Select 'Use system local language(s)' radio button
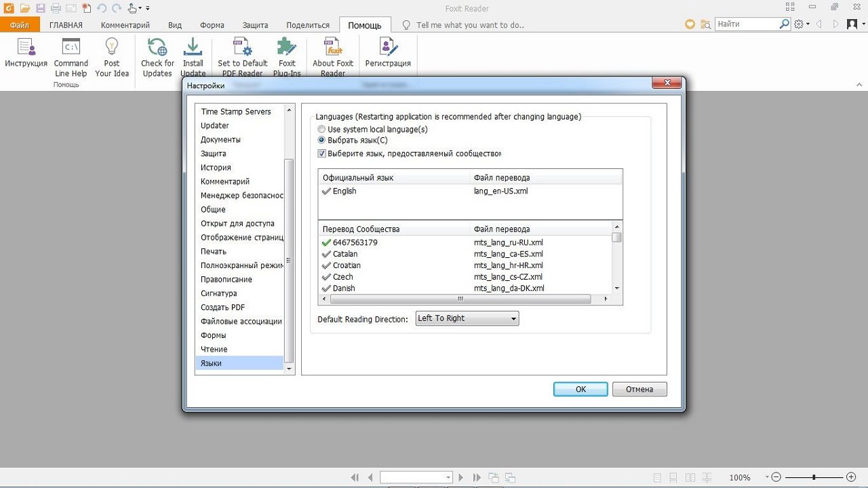The height and width of the screenshot is (488, 868). pyautogui.click(x=322, y=129)
